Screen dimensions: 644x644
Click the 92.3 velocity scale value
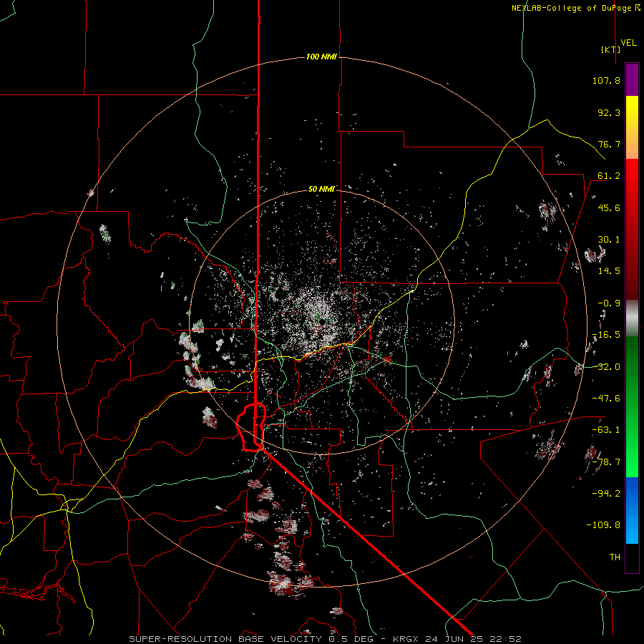click(x=609, y=112)
